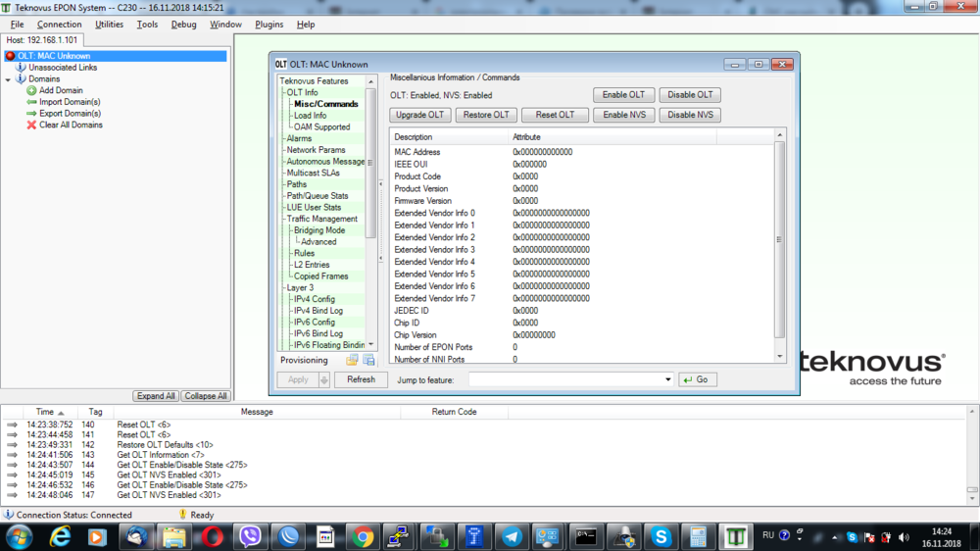The height and width of the screenshot is (551, 980).
Task: Open the Plugins menu
Action: point(269,25)
